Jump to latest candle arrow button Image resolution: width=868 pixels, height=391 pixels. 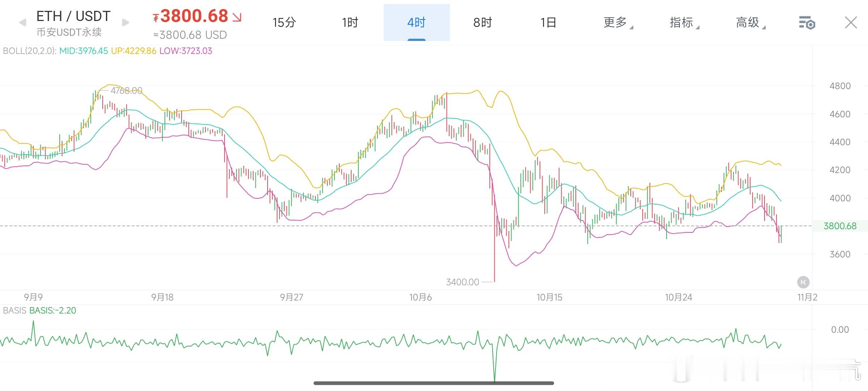(x=803, y=282)
